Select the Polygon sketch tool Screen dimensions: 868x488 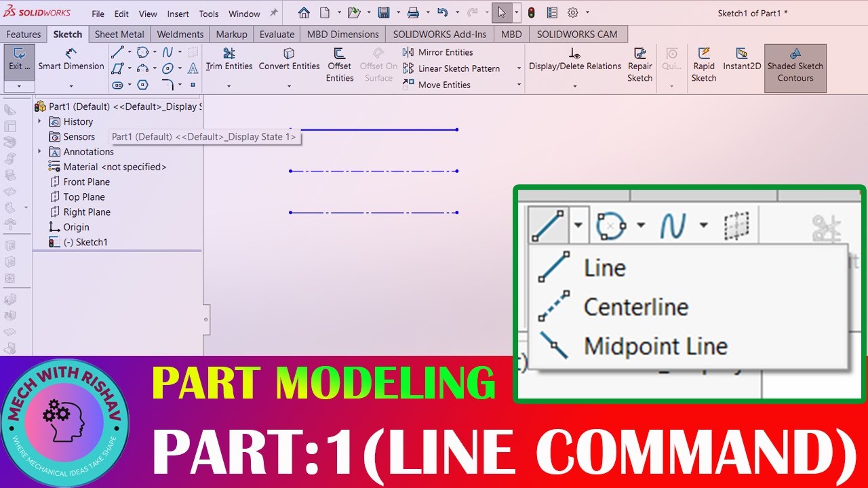click(142, 85)
